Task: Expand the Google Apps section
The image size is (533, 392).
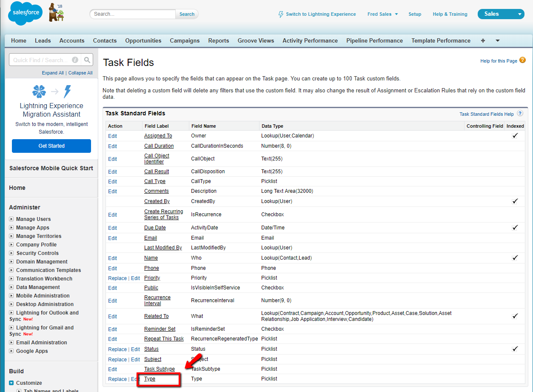Action: click(11, 351)
